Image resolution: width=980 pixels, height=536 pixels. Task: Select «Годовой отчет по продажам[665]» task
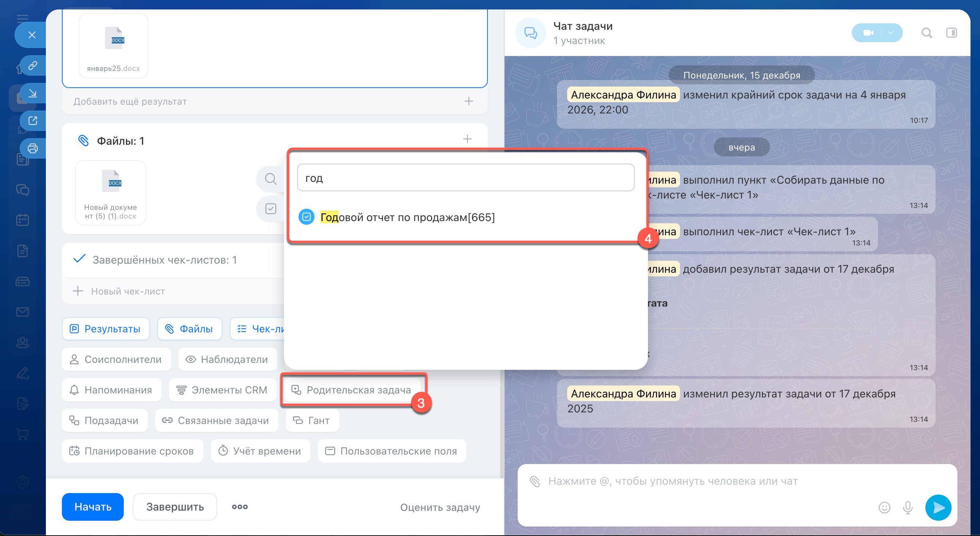tap(407, 217)
